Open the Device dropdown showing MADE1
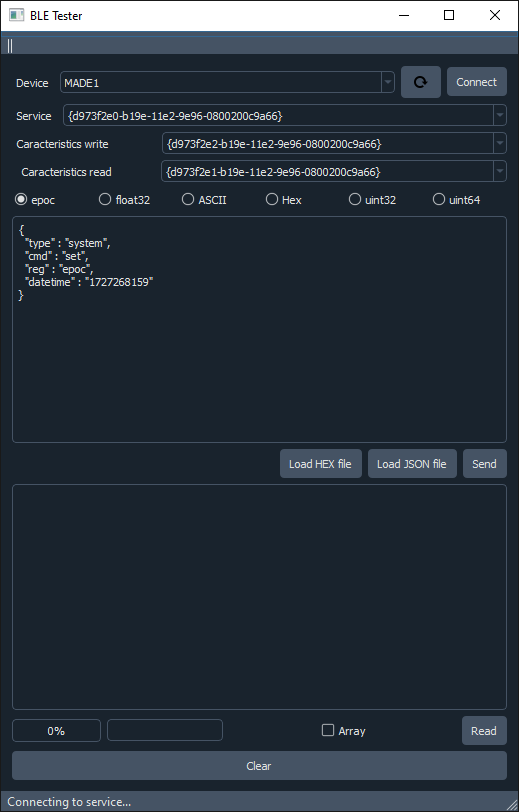Screen dimensions: 519x812 coord(227,82)
